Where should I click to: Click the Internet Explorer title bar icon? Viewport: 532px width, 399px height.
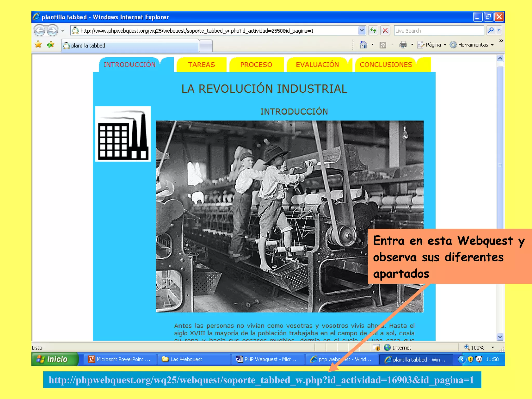[36, 17]
